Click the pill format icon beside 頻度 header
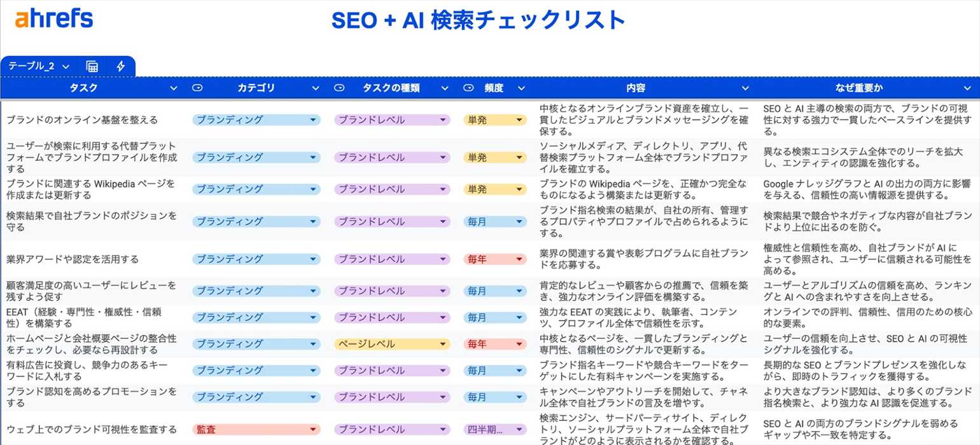Image resolution: width=980 pixels, height=445 pixels. (x=468, y=88)
